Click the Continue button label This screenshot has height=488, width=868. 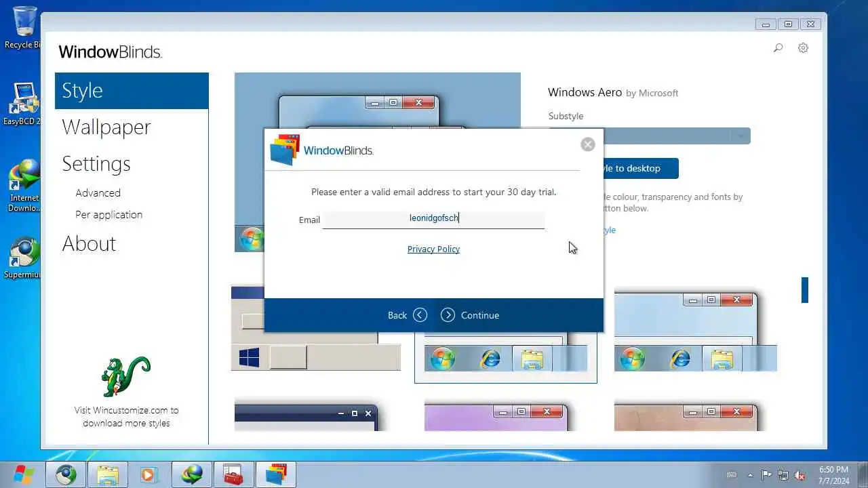click(480, 315)
